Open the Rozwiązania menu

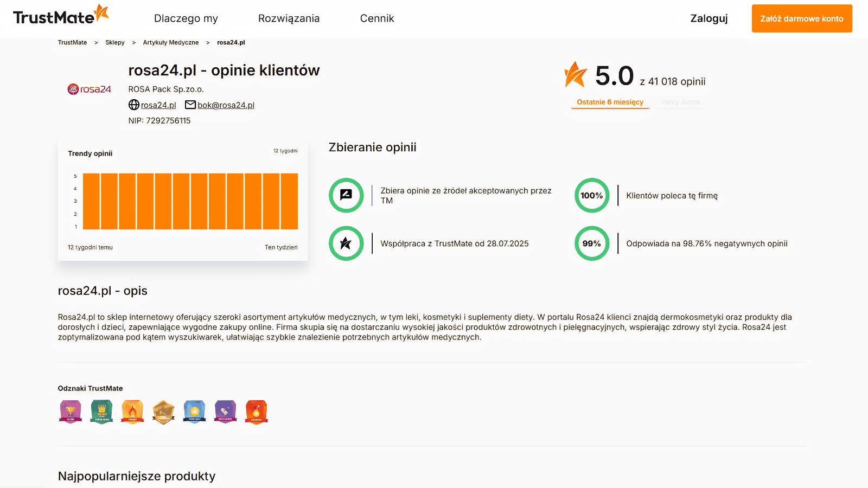(289, 18)
